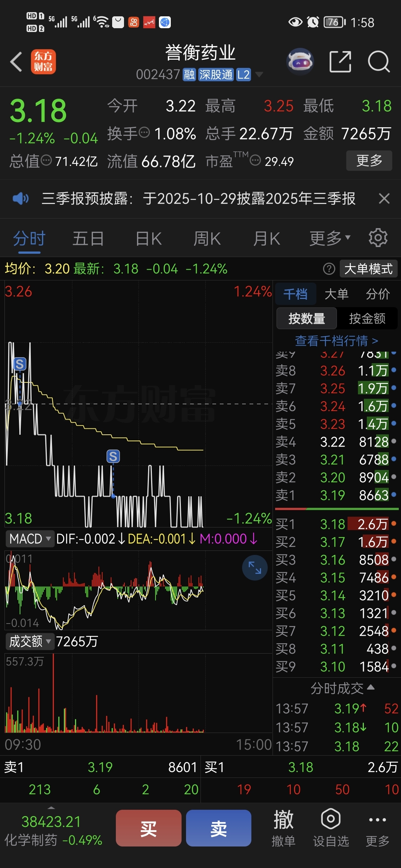Open the MACD indicator dropdown
This screenshot has width=401, height=868.
(x=30, y=539)
